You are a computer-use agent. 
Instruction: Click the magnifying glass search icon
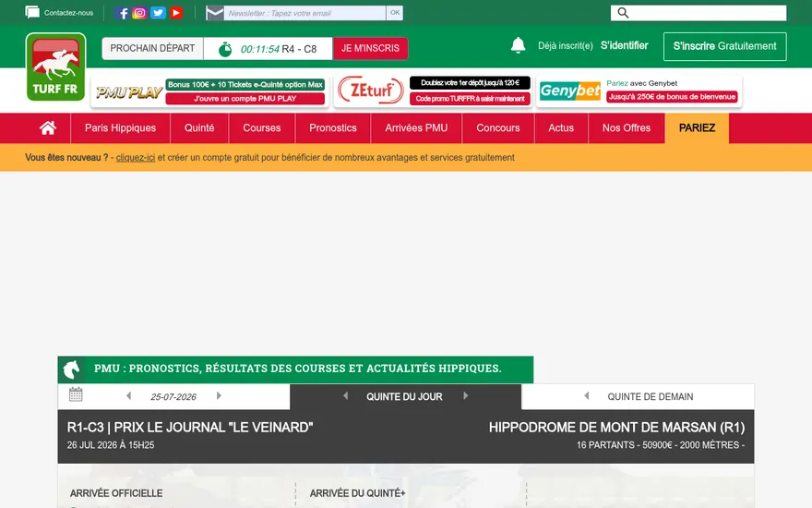pyautogui.click(x=623, y=13)
